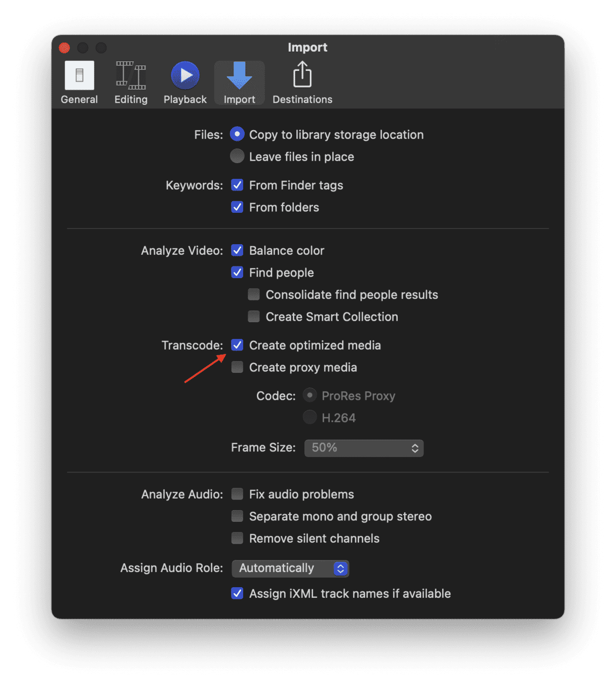The image size is (616, 687).
Task: Disable keywords From Finder tags
Action: click(x=237, y=185)
